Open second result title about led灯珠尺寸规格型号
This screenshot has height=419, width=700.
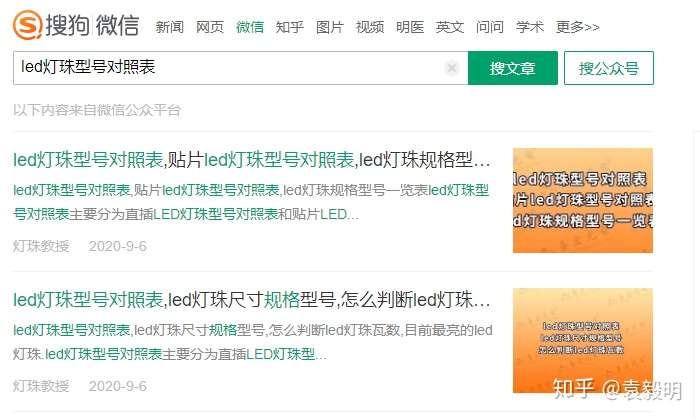pos(252,300)
